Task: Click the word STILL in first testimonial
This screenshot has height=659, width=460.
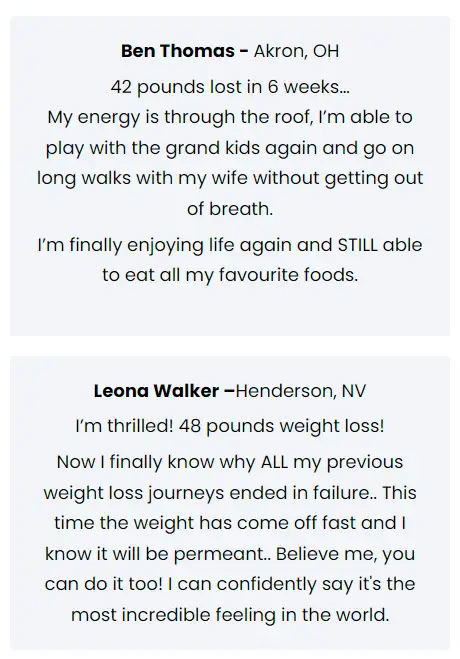Action: [357, 245]
